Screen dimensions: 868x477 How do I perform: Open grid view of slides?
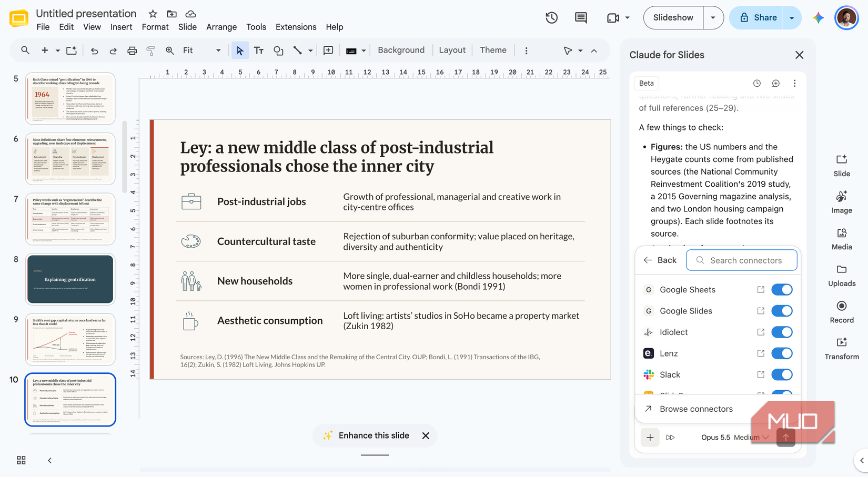tap(21, 460)
